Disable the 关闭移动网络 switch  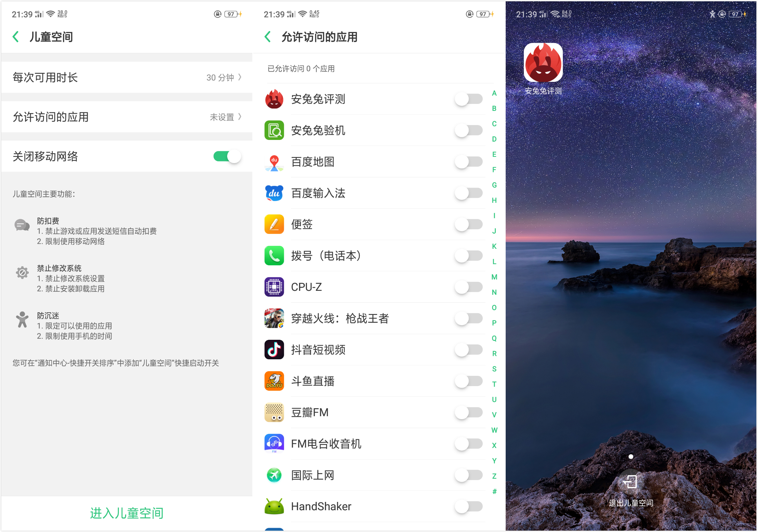[227, 156]
